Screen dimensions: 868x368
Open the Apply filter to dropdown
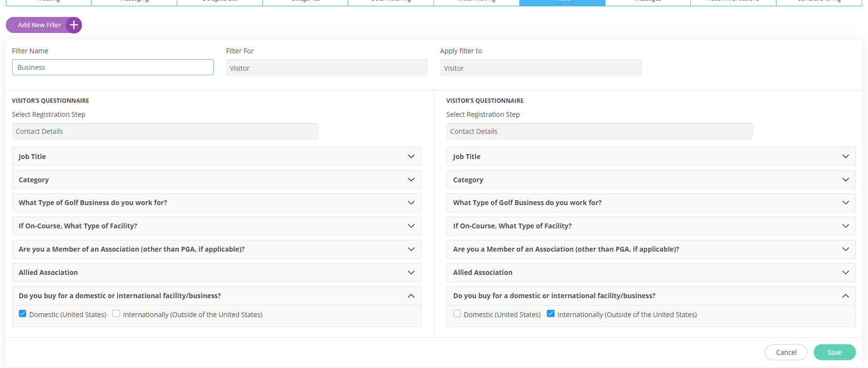[541, 68]
